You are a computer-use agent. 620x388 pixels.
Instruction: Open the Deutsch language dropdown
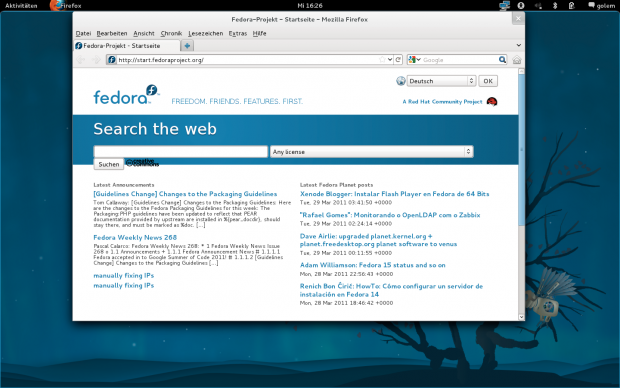click(x=441, y=81)
